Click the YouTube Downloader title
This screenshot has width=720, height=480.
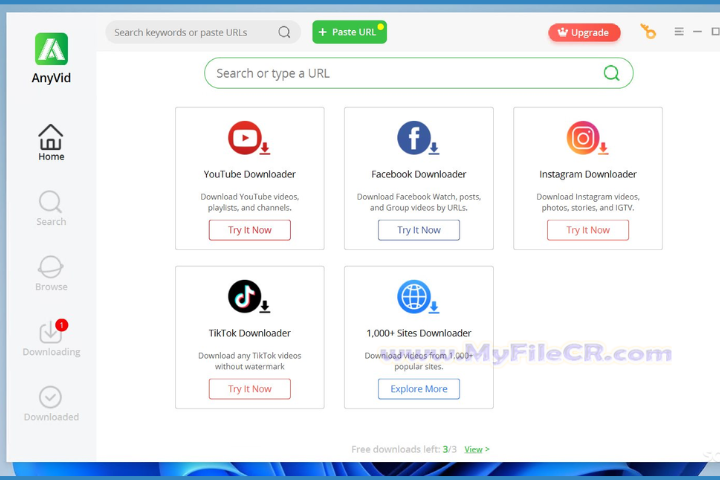tap(250, 175)
